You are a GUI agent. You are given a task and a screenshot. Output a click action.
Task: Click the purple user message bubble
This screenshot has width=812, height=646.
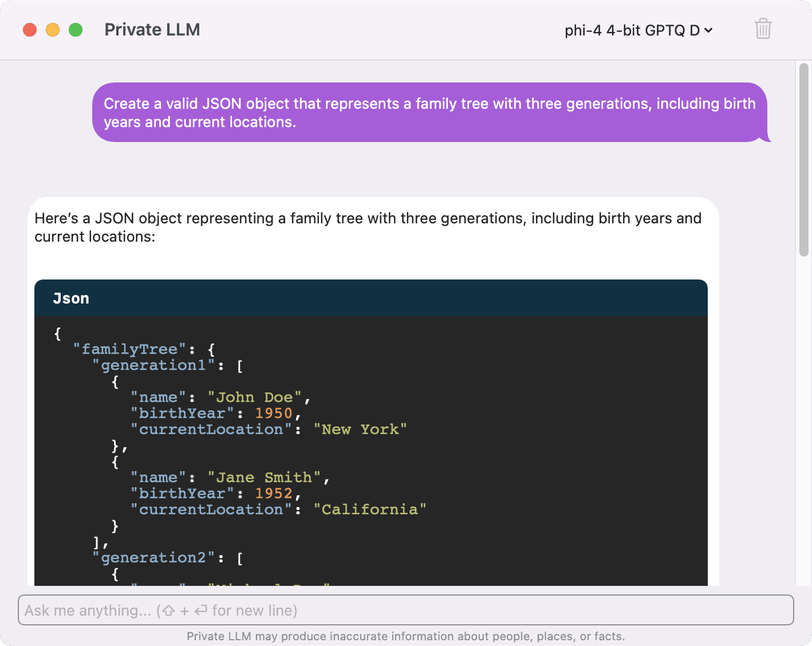(429, 112)
